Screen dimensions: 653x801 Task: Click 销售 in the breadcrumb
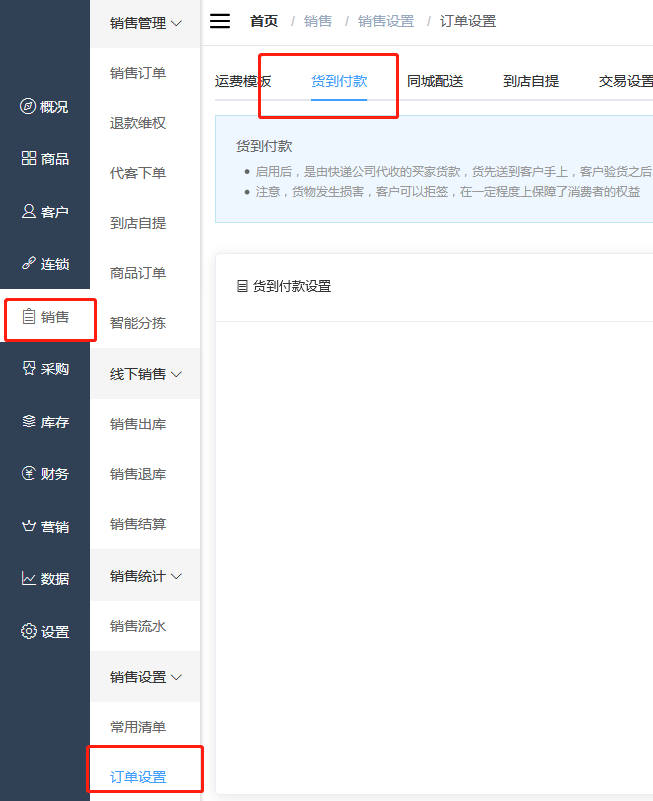pos(318,21)
